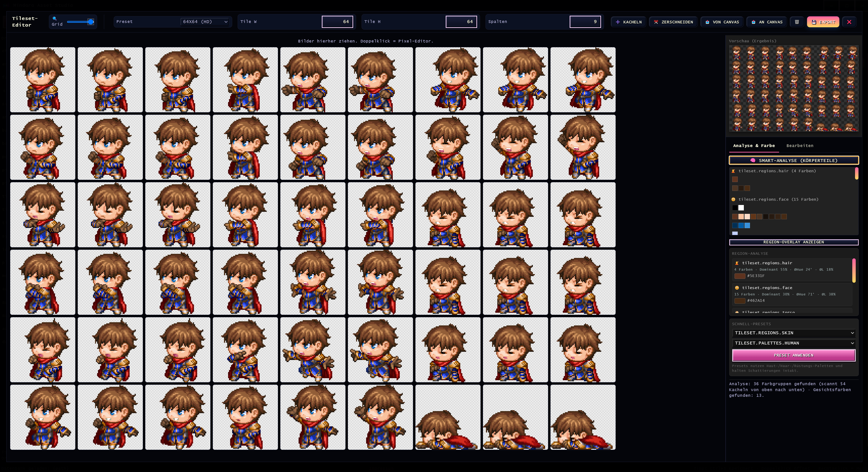Open the Preset 64x64 (HD) dropdown

click(205, 22)
